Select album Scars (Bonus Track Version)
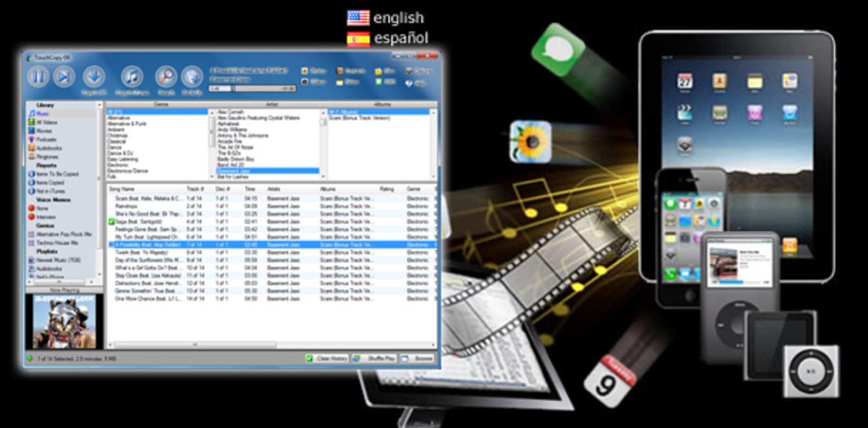Screen dimensions: 868x428 tap(359, 118)
